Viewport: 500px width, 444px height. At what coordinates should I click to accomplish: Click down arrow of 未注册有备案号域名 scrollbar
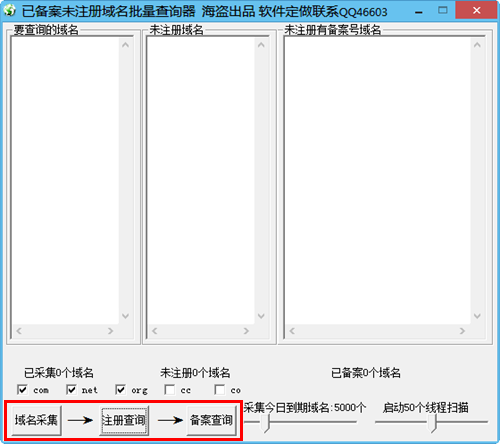coord(477,316)
